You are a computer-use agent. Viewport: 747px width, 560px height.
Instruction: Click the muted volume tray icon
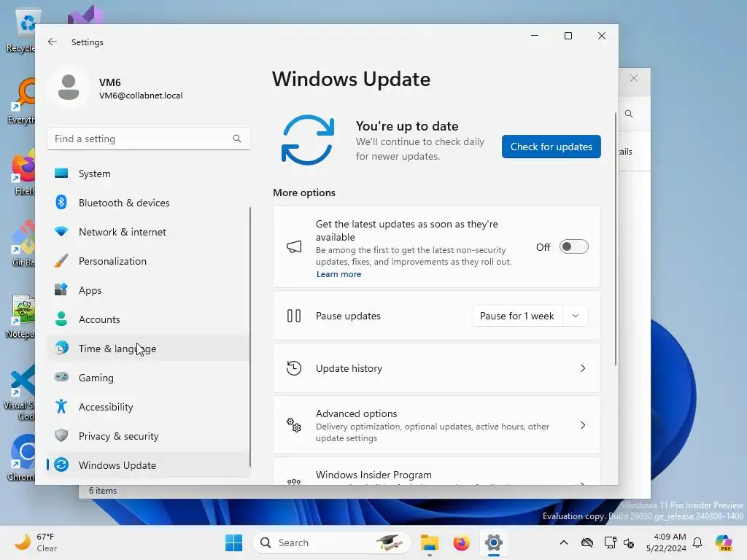tap(629, 542)
